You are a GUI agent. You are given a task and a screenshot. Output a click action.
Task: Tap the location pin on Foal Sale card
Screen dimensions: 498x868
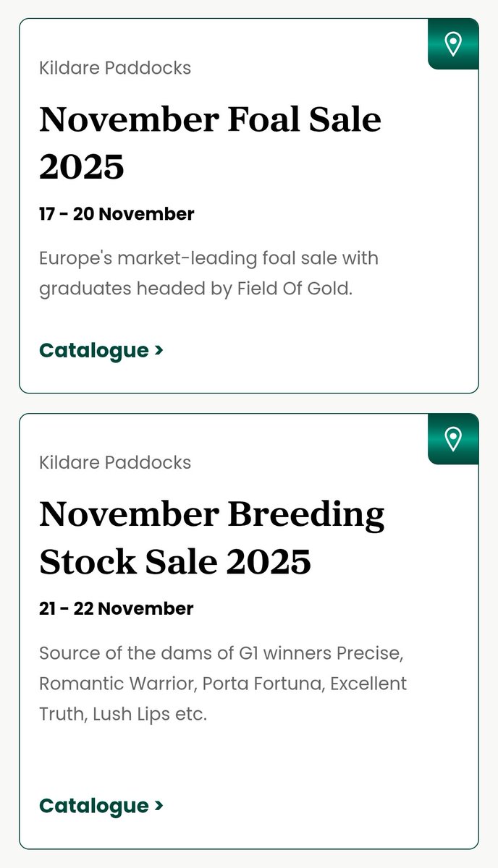pyautogui.click(x=453, y=44)
